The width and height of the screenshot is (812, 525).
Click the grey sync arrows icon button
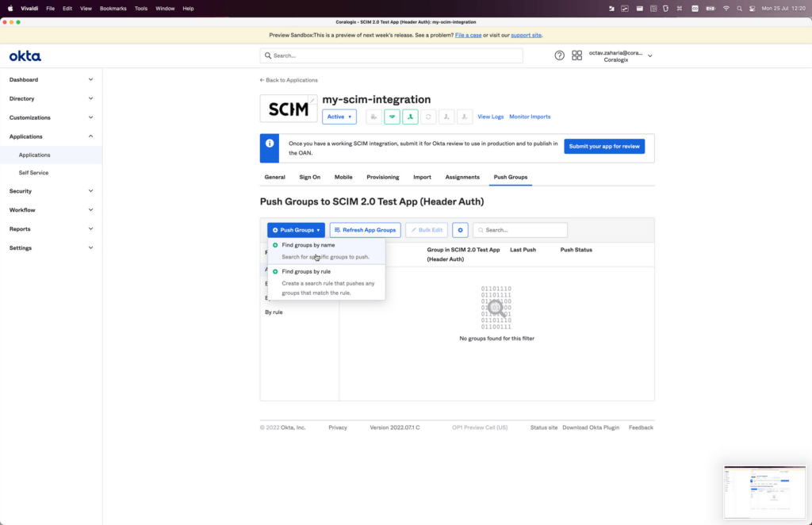coord(428,117)
